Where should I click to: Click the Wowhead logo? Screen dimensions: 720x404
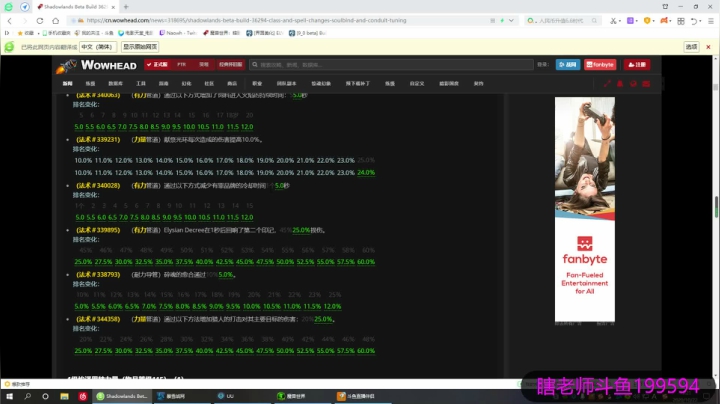click(96, 66)
